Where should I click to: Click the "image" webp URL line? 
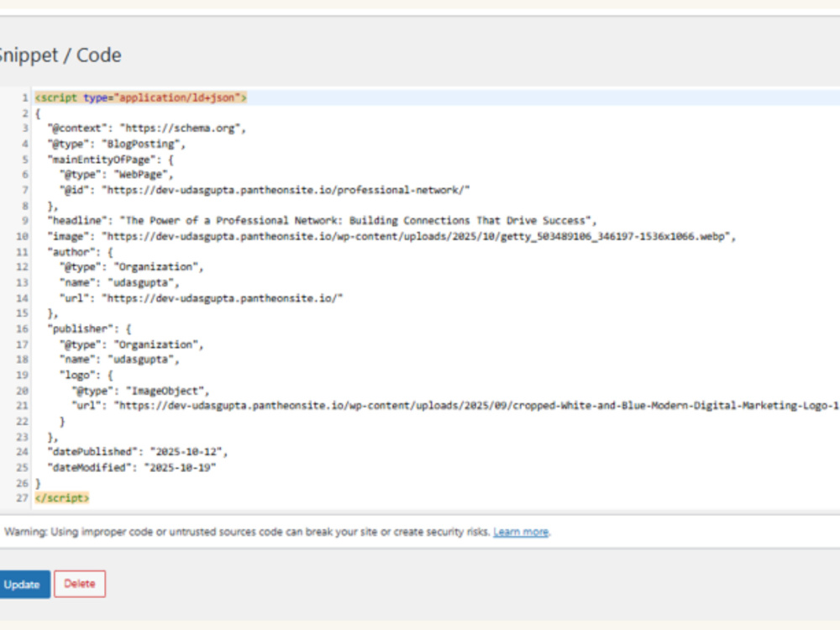[391, 236]
